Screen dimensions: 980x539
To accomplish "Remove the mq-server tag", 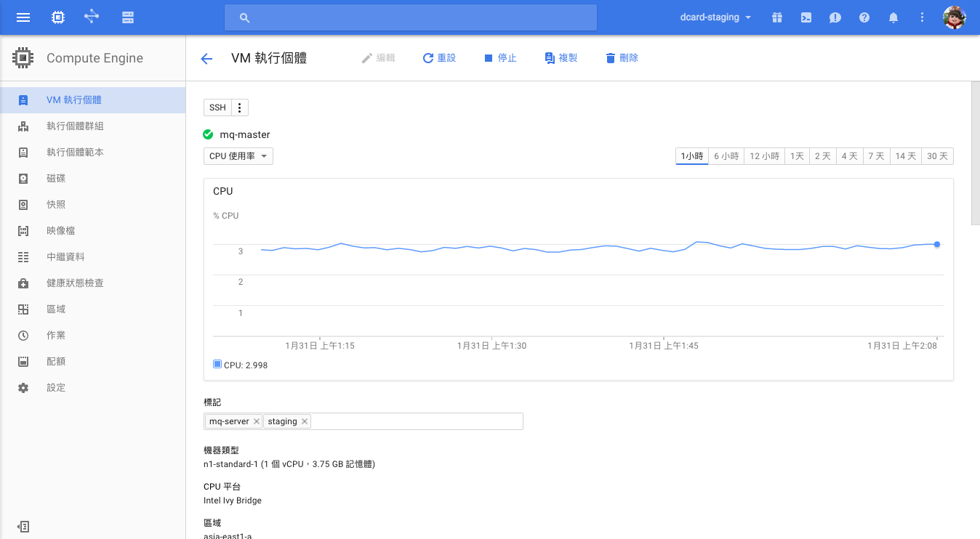I will [x=257, y=421].
